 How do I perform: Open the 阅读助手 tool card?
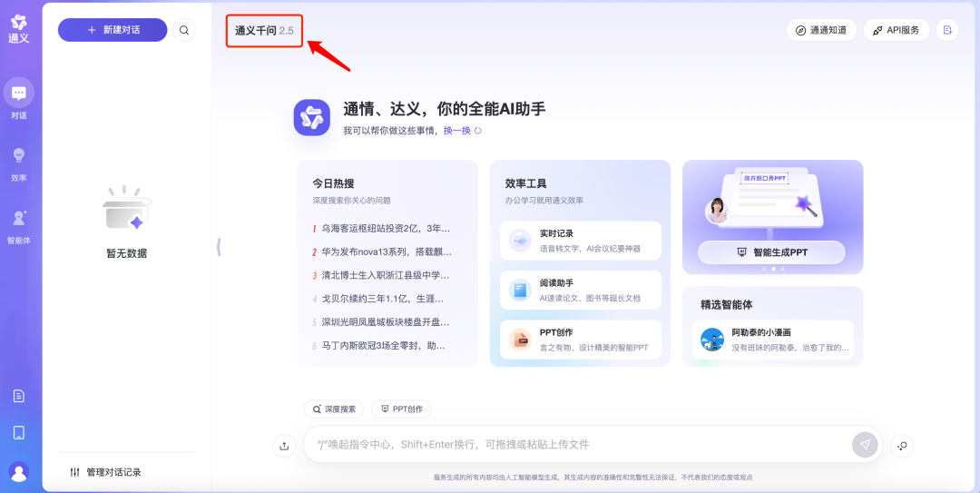pyautogui.click(x=581, y=291)
